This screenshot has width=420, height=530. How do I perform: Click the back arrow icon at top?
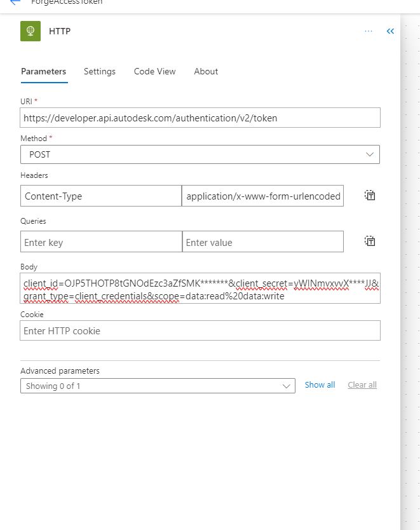pyautogui.click(x=15, y=2)
